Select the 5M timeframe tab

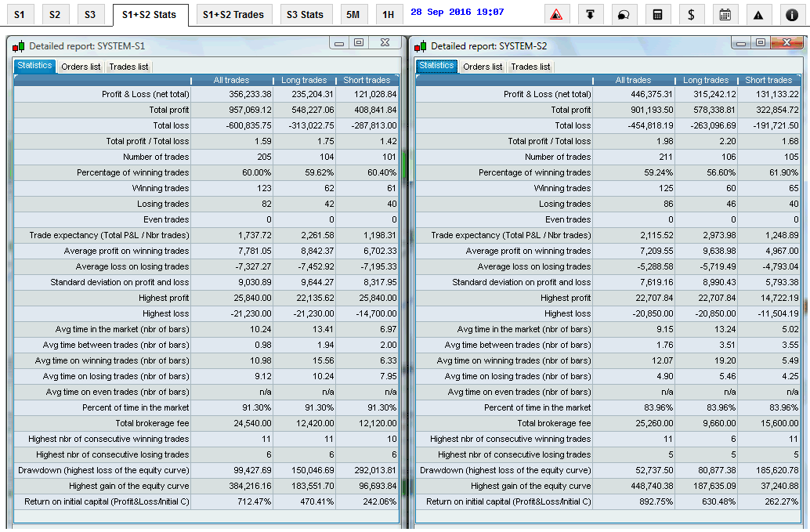354,14
